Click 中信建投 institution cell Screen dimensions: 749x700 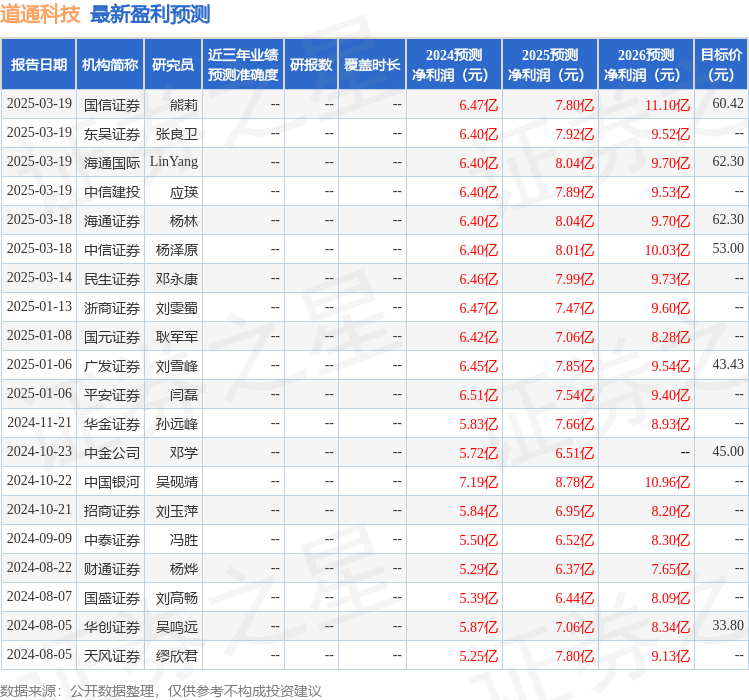coord(112,192)
